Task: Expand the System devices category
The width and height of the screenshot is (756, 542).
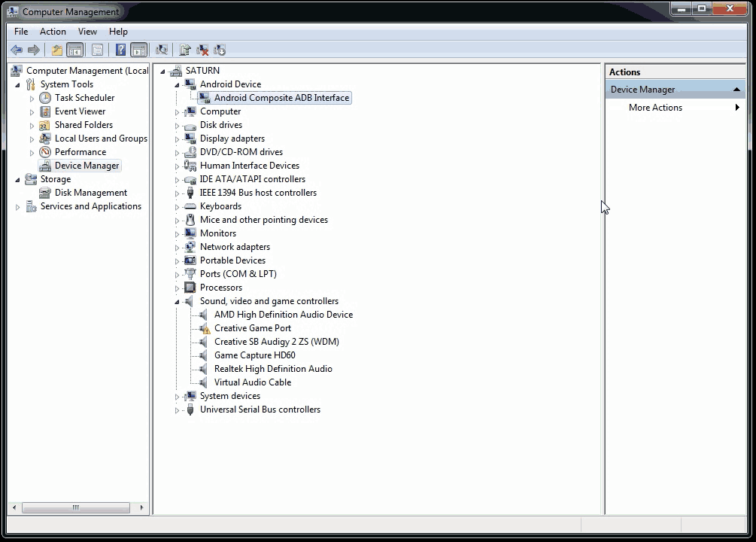Action: coord(177,397)
